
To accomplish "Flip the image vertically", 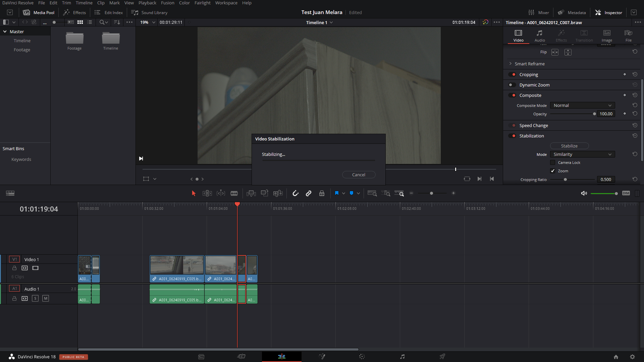I will pyautogui.click(x=568, y=52).
